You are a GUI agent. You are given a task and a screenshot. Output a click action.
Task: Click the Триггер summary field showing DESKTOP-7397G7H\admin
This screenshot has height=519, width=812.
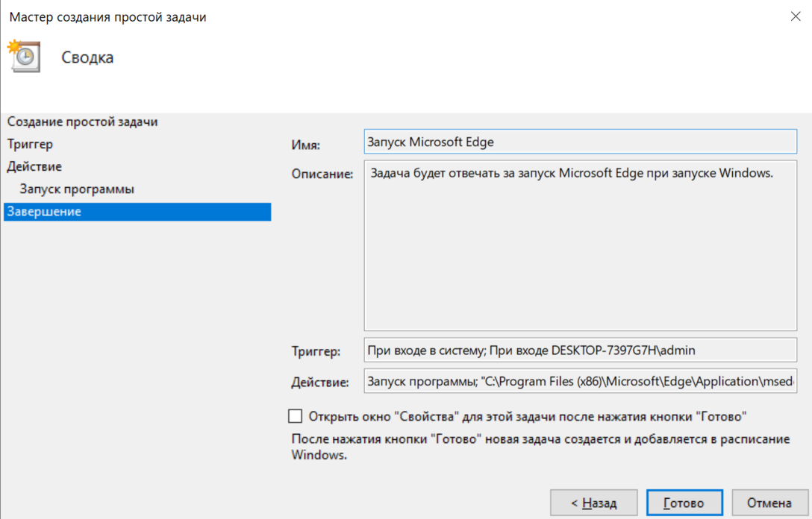click(x=580, y=350)
